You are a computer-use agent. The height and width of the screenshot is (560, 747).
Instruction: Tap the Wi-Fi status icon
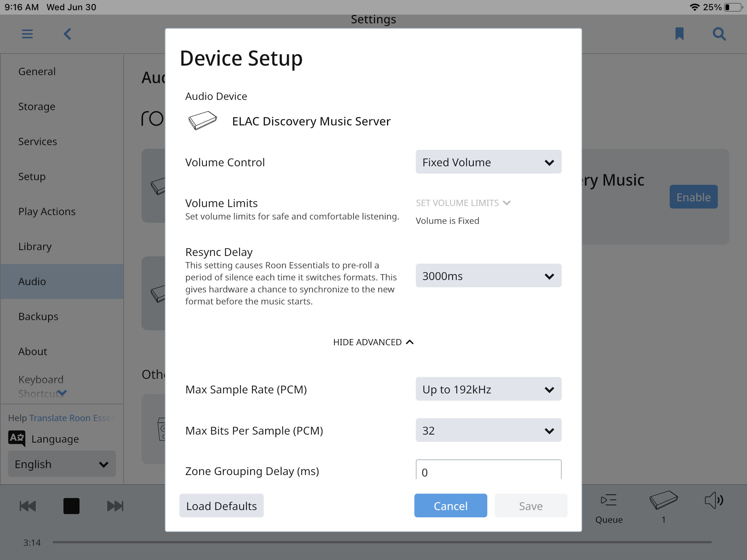point(694,7)
